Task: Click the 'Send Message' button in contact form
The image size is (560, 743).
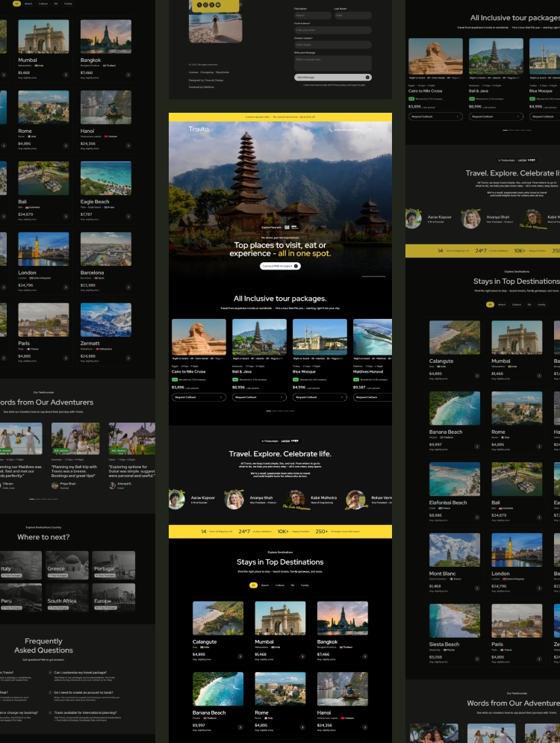Action: pos(332,77)
